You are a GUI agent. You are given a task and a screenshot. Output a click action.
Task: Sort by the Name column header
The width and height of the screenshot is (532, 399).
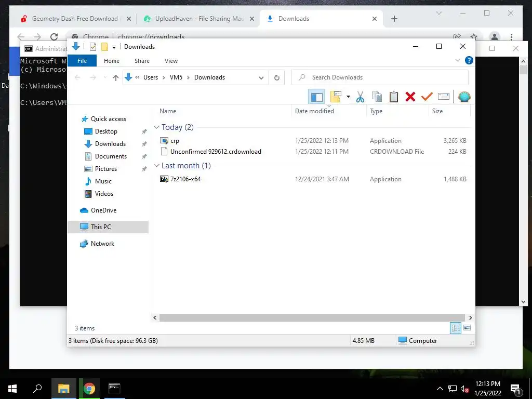pyautogui.click(x=168, y=111)
